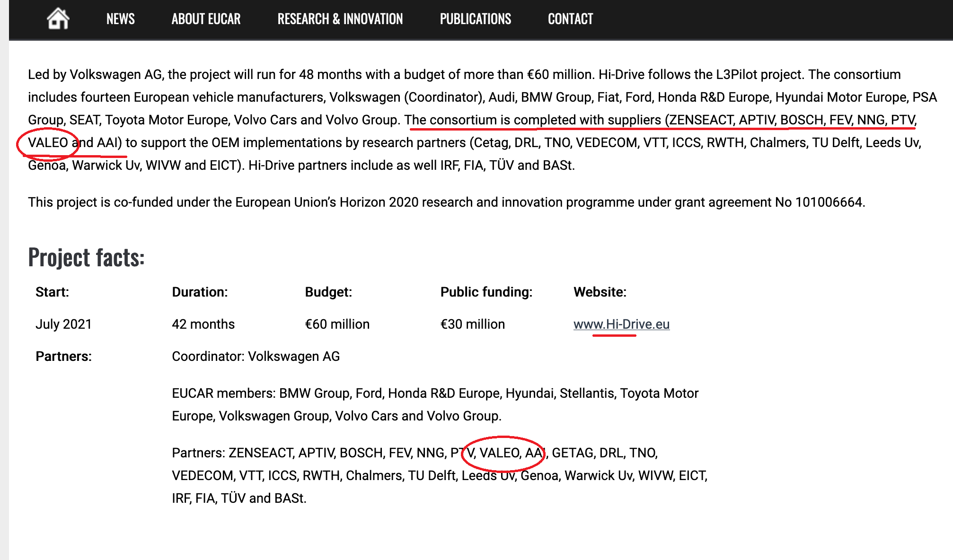Follow the www.Hi-Drive.eu website link
This screenshot has height=560, width=953.
click(x=621, y=324)
